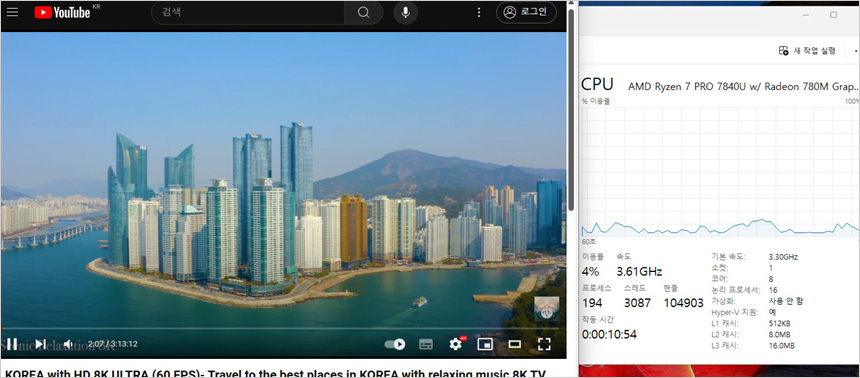The width and height of the screenshot is (860, 378).
Task: Click the CPU heading in Task Manager
Action: 597,84
